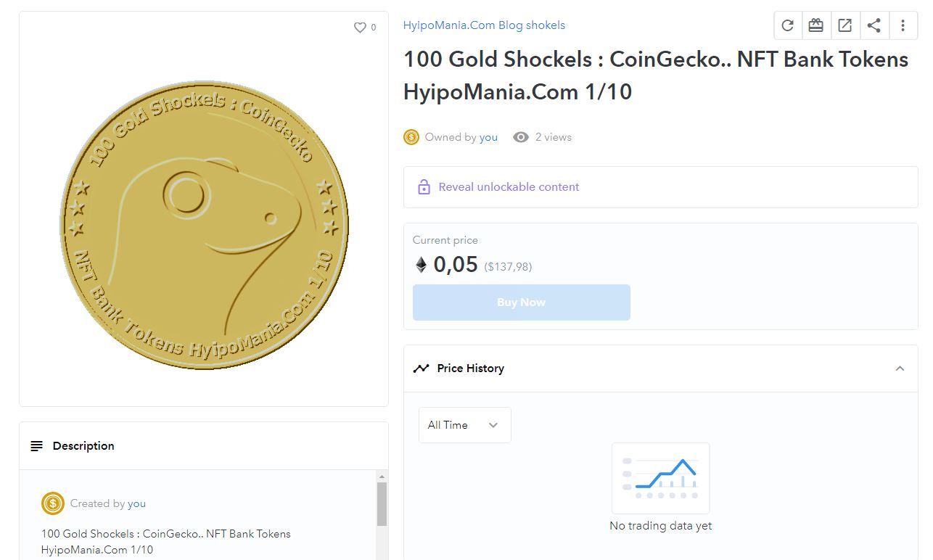Collapse the Price History section

point(900,368)
